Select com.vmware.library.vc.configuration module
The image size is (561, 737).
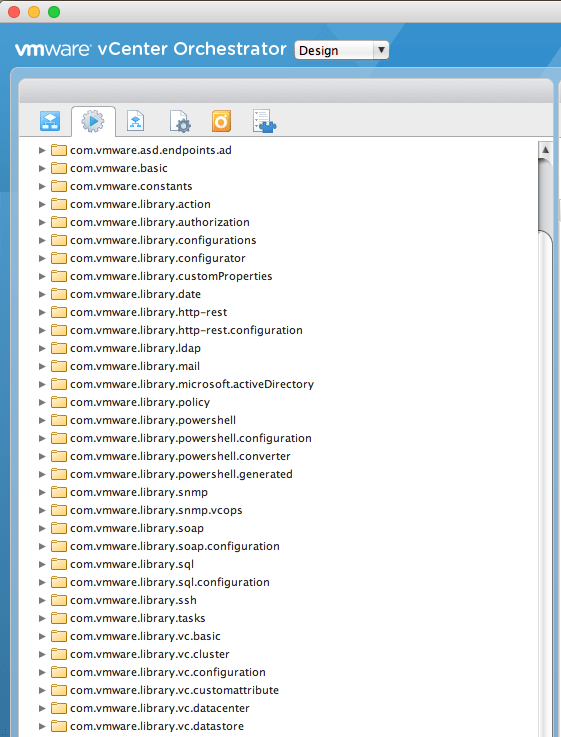[168, 672]
